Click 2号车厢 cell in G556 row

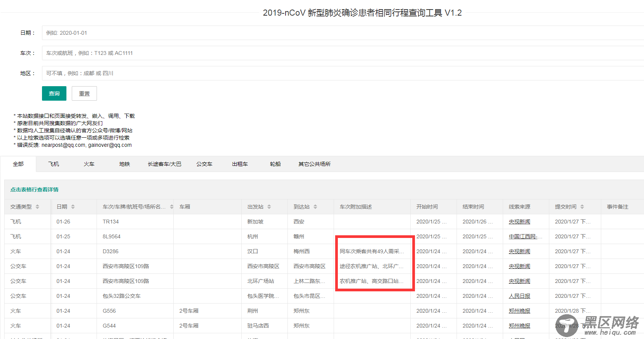(x=207, y=311)
